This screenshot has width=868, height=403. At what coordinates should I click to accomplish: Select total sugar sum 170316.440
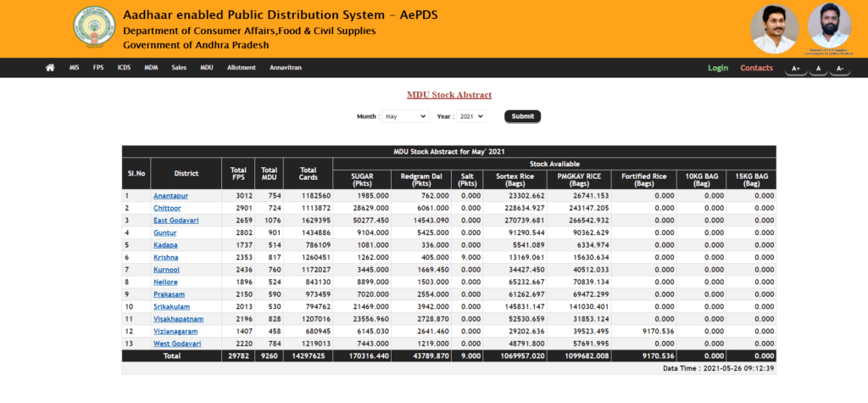(x=370, y=355)
